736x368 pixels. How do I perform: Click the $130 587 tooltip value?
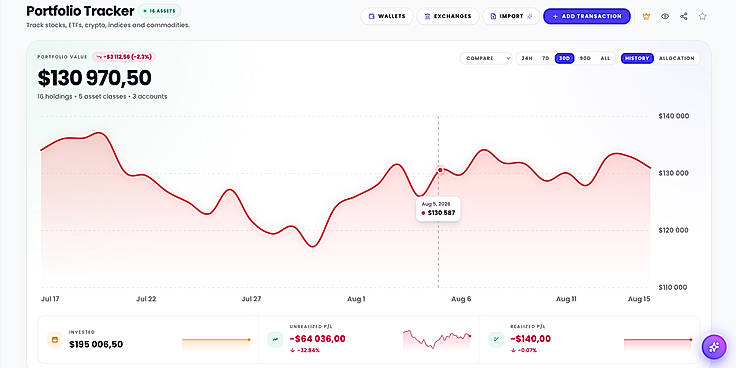pos(442,213)
